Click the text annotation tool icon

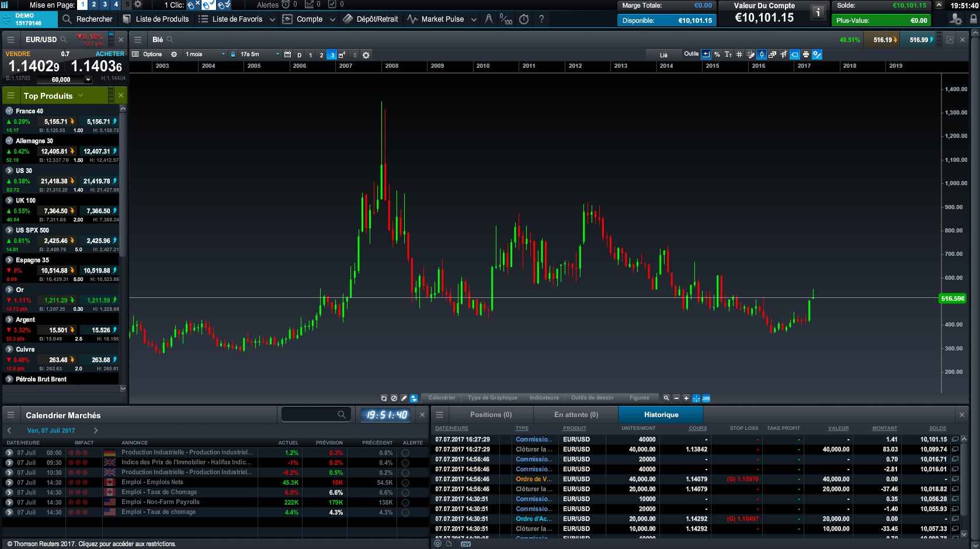point(728,54)
